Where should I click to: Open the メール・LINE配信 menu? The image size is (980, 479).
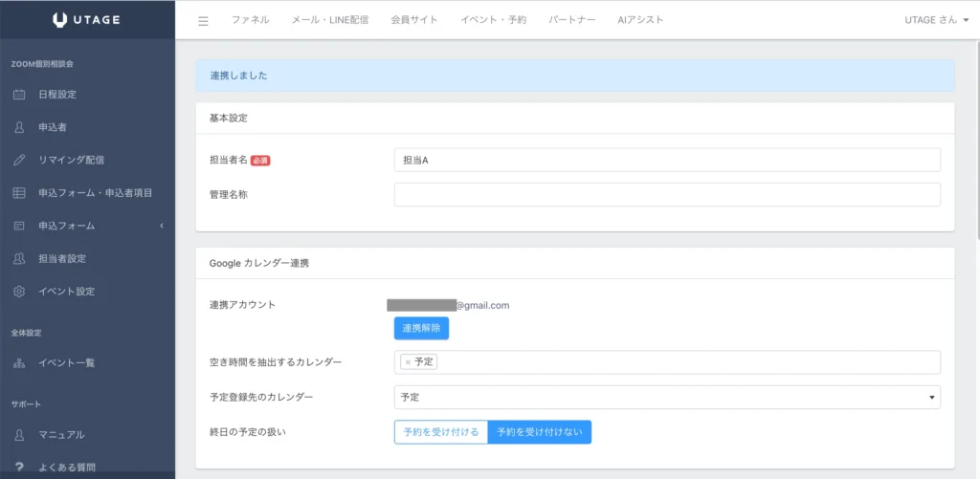[330, 20]
